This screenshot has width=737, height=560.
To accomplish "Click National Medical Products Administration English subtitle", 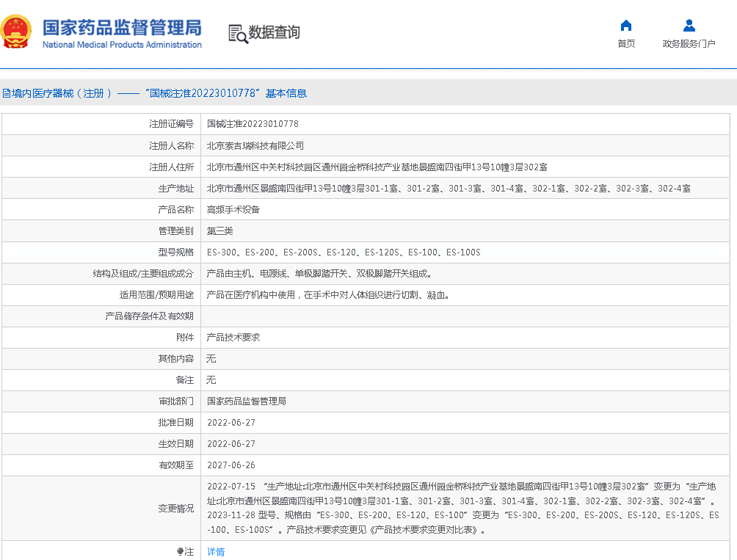I will pos(122,45).
